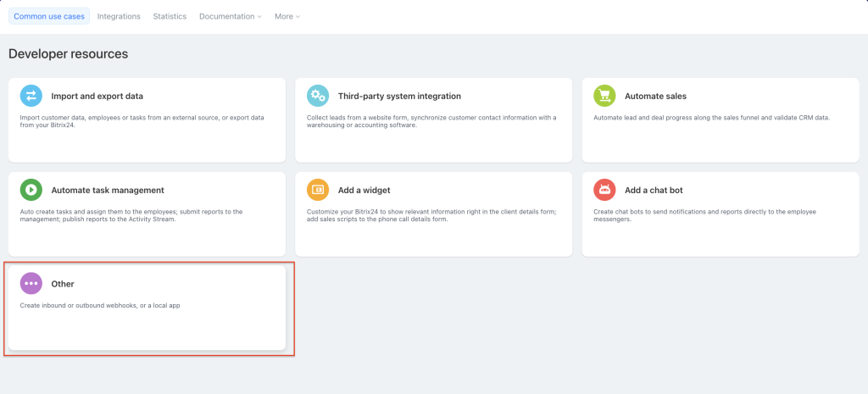Click the purple Other ellipsis icon
The width and height of the screenshot is (868, 394).
click(x=31, y=283)
